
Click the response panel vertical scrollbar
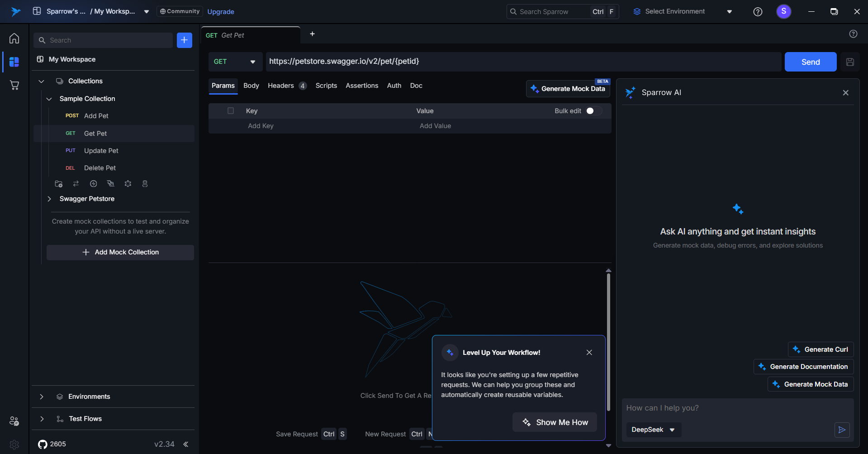point(608,339)
